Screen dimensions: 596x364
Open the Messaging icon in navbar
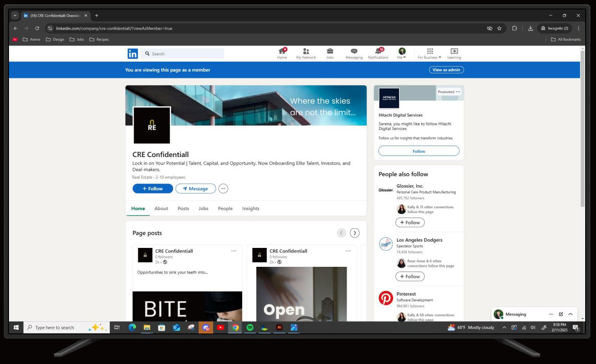(x=354, y=54)
